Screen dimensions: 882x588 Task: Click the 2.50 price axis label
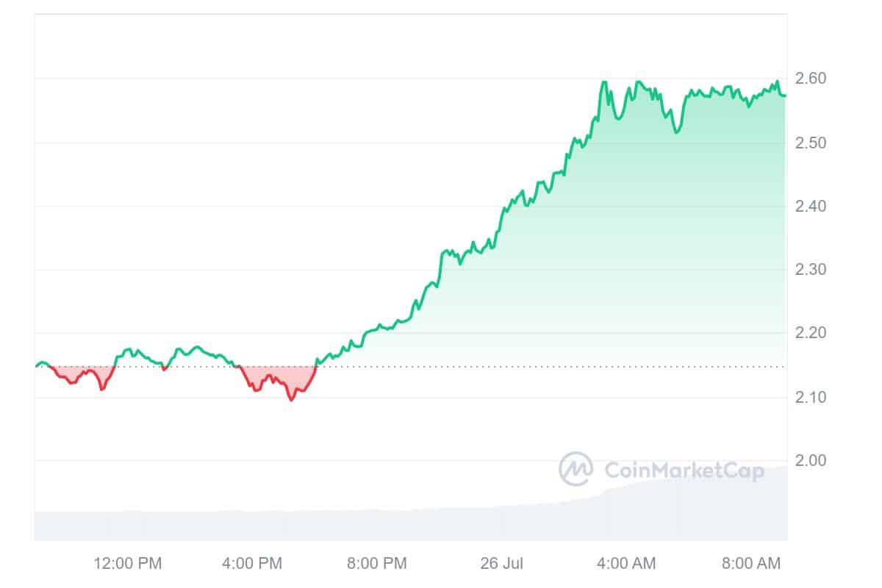811,143
